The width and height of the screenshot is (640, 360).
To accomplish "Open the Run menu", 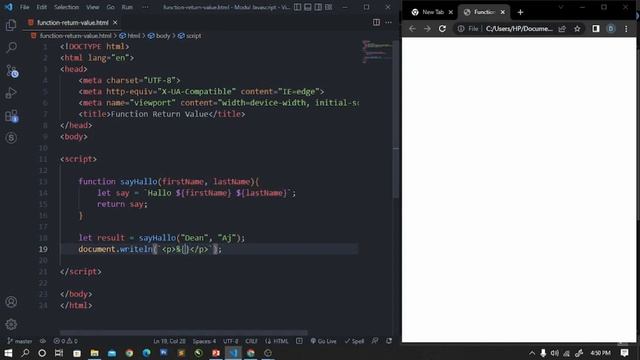I will coord(127,7).
